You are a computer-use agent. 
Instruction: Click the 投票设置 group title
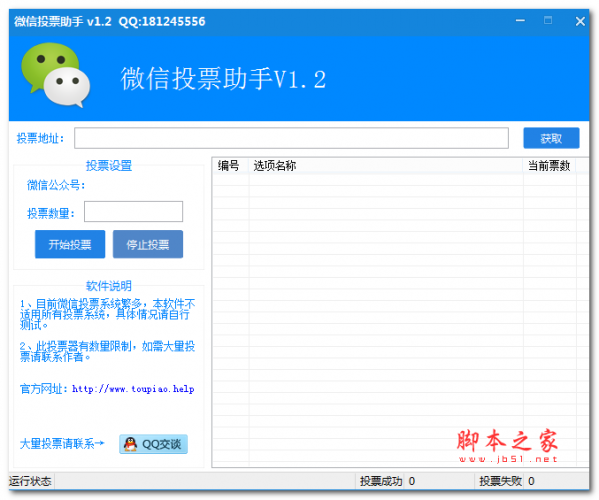(109, 165)
